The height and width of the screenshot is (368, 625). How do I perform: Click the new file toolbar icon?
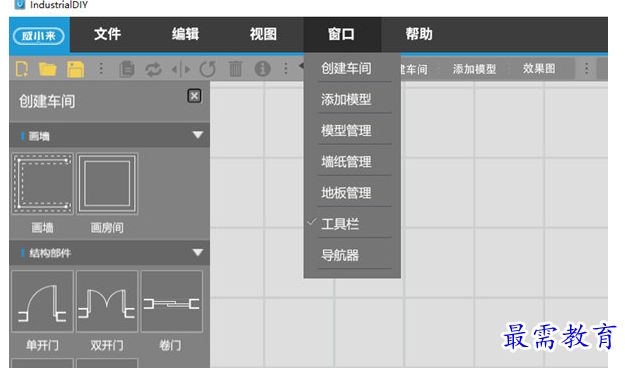22,69
